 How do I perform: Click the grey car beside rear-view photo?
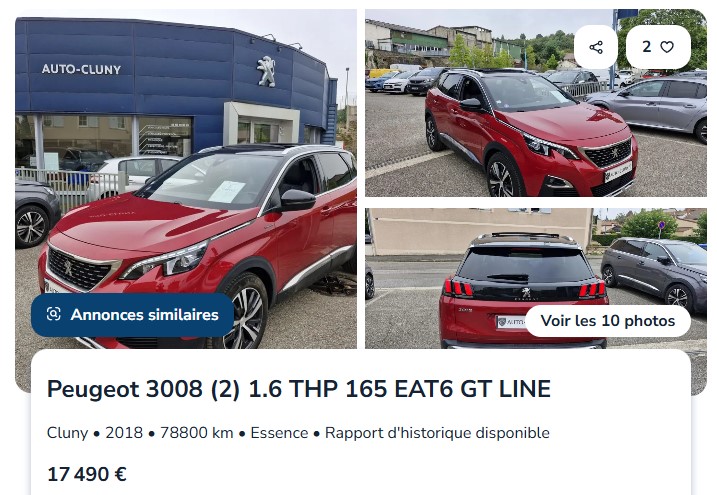[653, 272]
